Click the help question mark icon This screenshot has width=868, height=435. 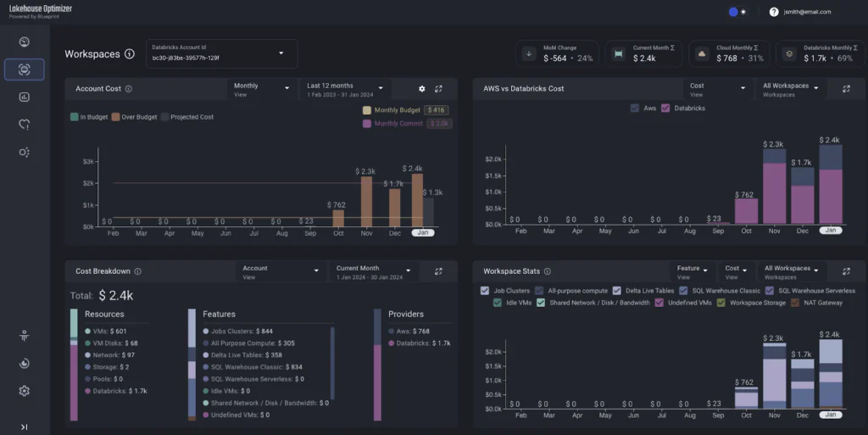(x=773, y=12)
